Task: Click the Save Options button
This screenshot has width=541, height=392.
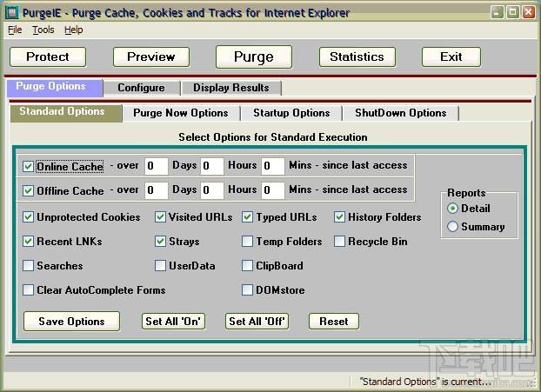Action: [72, 322]
